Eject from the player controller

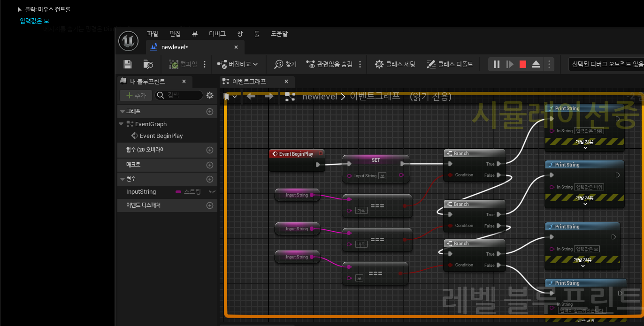(536, 64)
